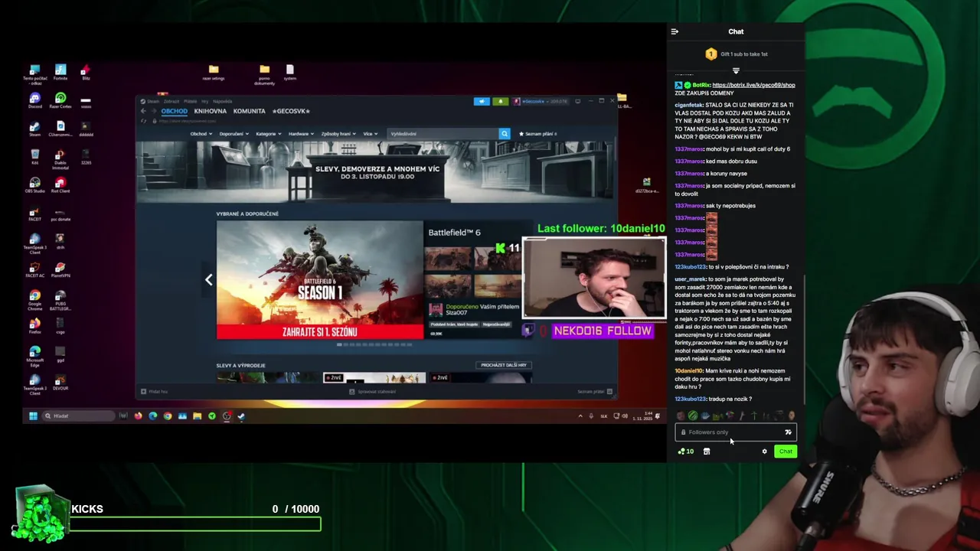Image resolution: width=980 pixels, height=551 pixels.
Task: Launch the DEVOUR desktop shortcut
Action: point(60,383)
